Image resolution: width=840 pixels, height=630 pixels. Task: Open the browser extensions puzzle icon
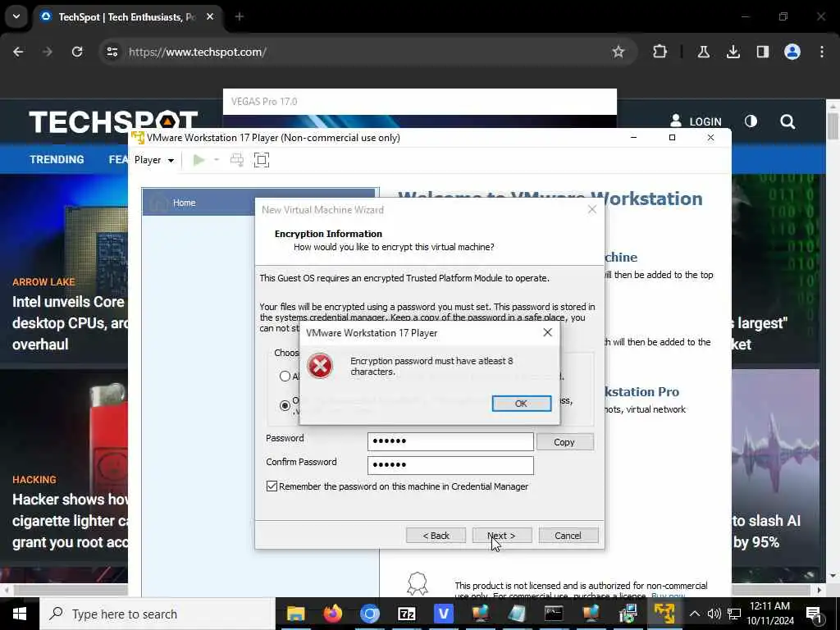tap(660, 52)
